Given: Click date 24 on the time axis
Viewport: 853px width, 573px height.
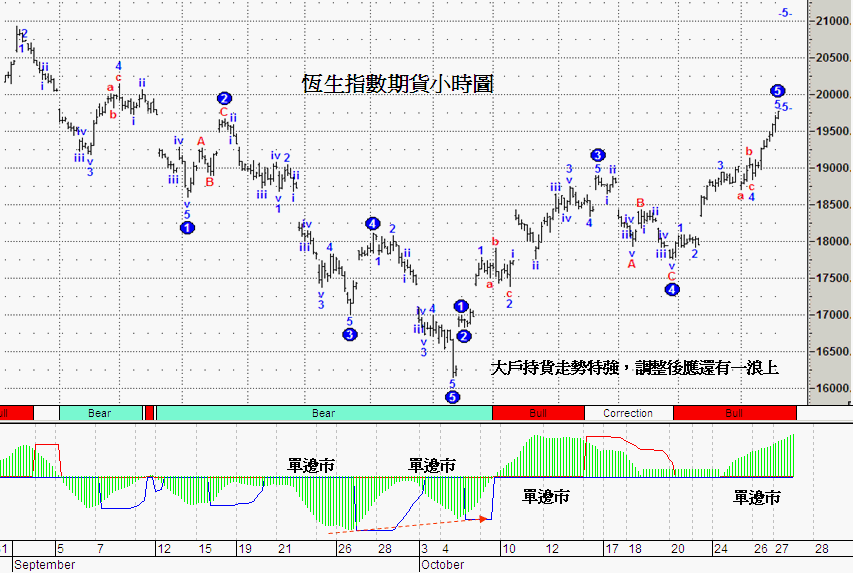Looking at the screenshot, I should [x=721, y=549].
